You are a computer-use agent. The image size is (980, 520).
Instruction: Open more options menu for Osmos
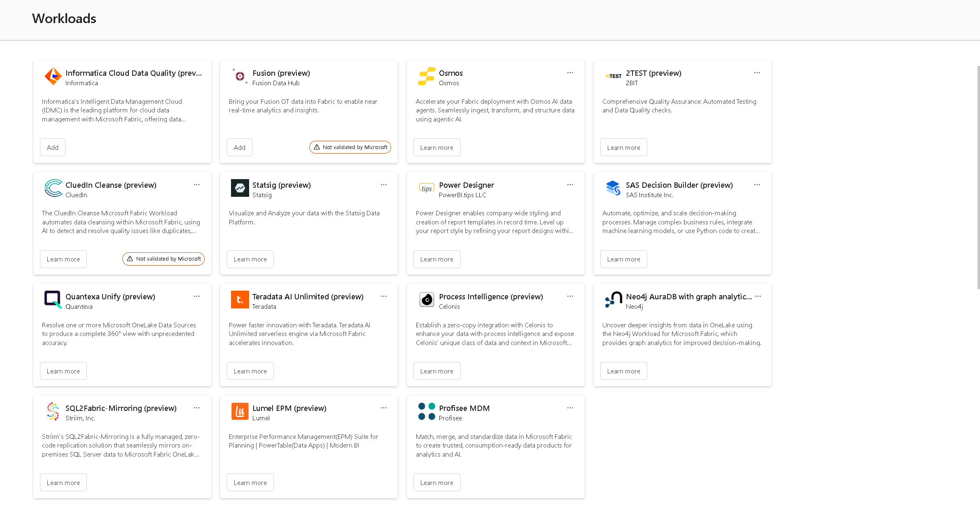point(570,73)
